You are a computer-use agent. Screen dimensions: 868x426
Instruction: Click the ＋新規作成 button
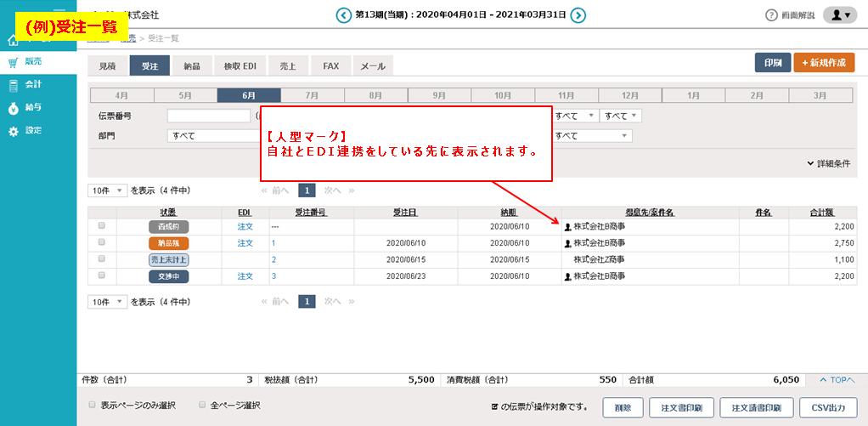click(x=824, y=63)
